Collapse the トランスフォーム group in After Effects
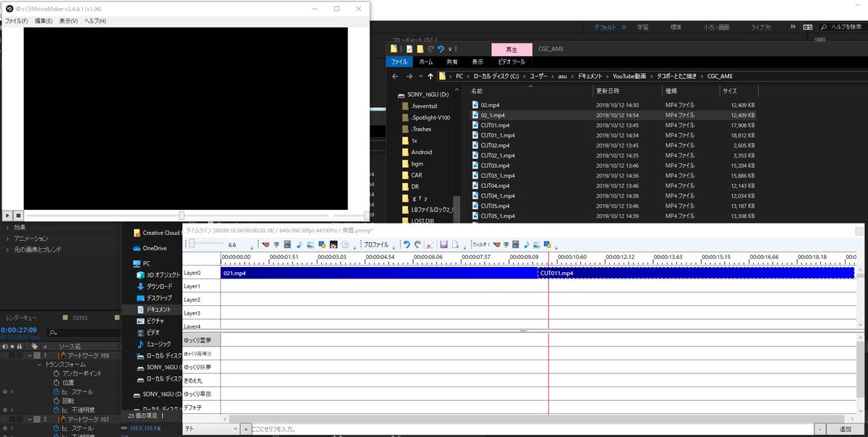Screen dimensions: 868x437 coord(39,365)
